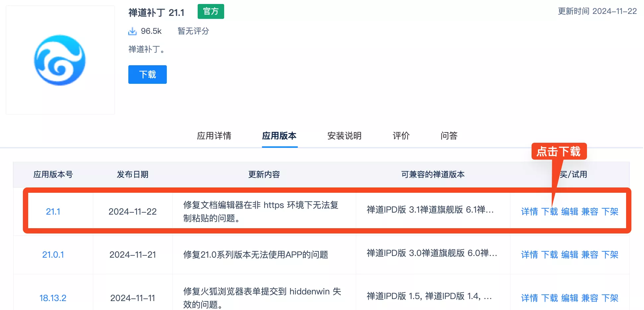Viewport: 644px width, 310px height.
Task: Click the title 禅道补丁 21.1
Action: tap(156, 13)
